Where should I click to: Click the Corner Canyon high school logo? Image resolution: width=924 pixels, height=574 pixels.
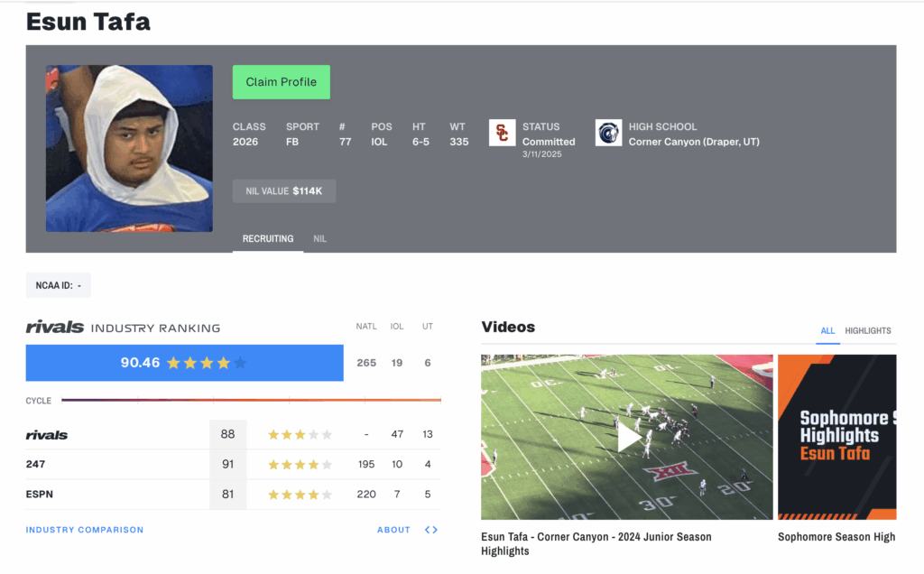pos(608,133)
